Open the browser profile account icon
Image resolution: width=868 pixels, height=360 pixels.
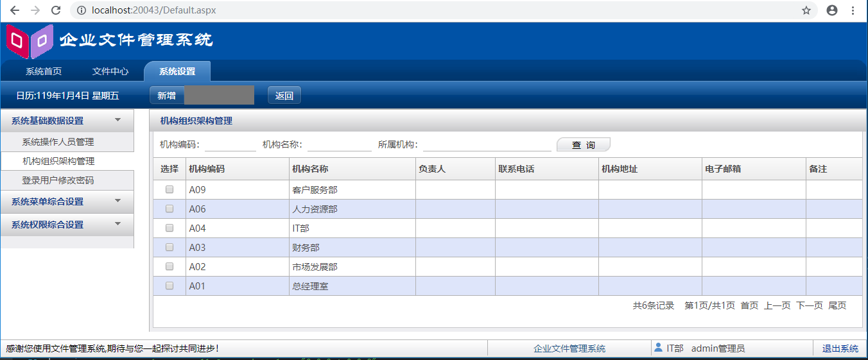point(832,10)
